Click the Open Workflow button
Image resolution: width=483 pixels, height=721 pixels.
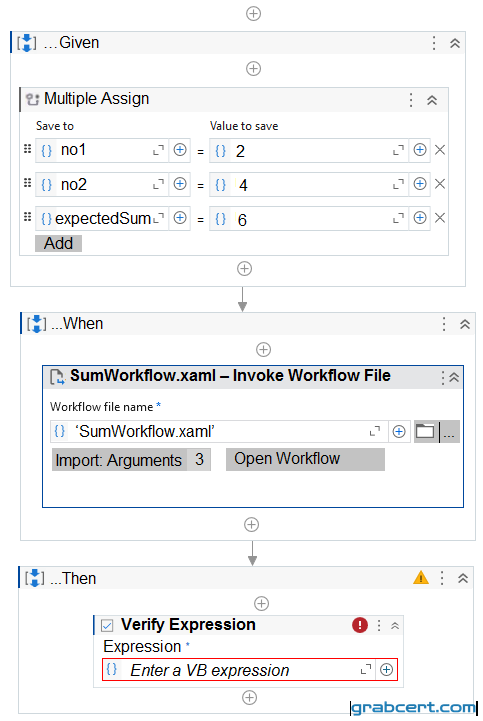click(305, 459)
